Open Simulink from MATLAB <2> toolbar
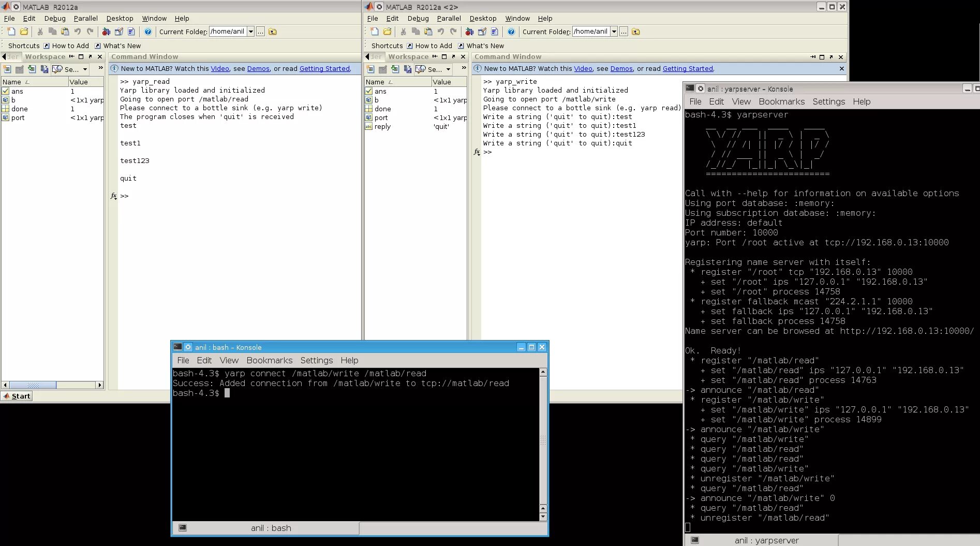Image resolution: width=980 pixels, height=546 pixels. (469, 32)
